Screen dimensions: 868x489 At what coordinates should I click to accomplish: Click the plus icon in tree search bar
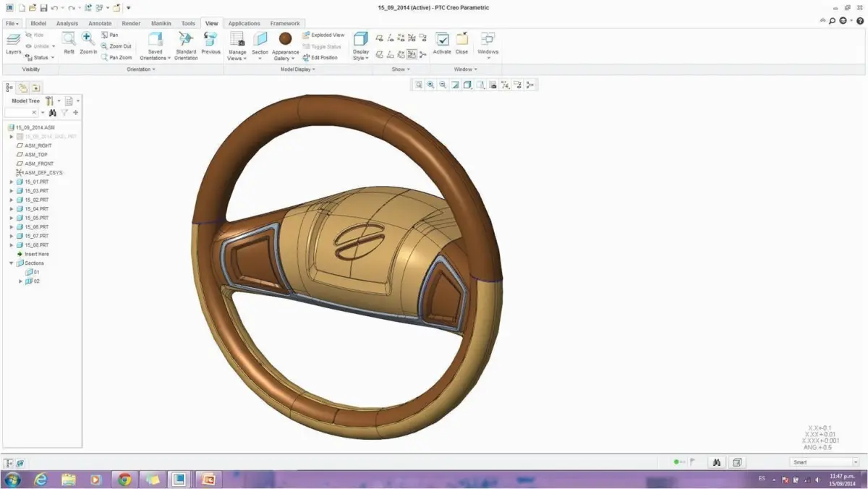76,113
